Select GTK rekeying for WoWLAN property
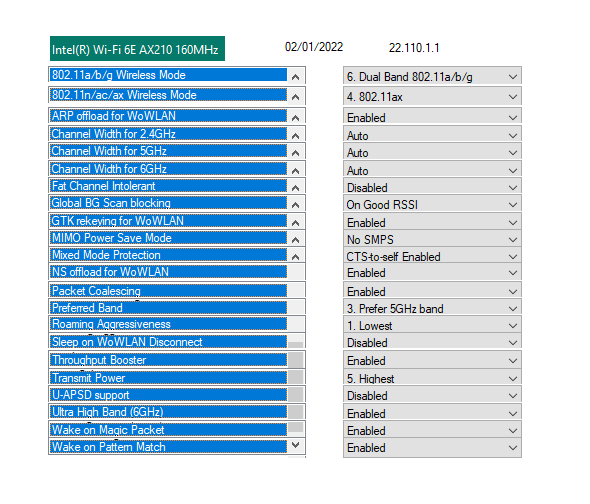The height and width of the screenshot is (504, 590). [x=168, y=221]
